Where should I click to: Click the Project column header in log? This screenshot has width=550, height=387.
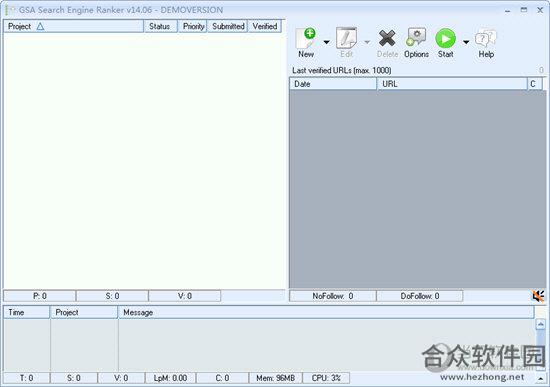pyautogui.click(x=84, y=312)
